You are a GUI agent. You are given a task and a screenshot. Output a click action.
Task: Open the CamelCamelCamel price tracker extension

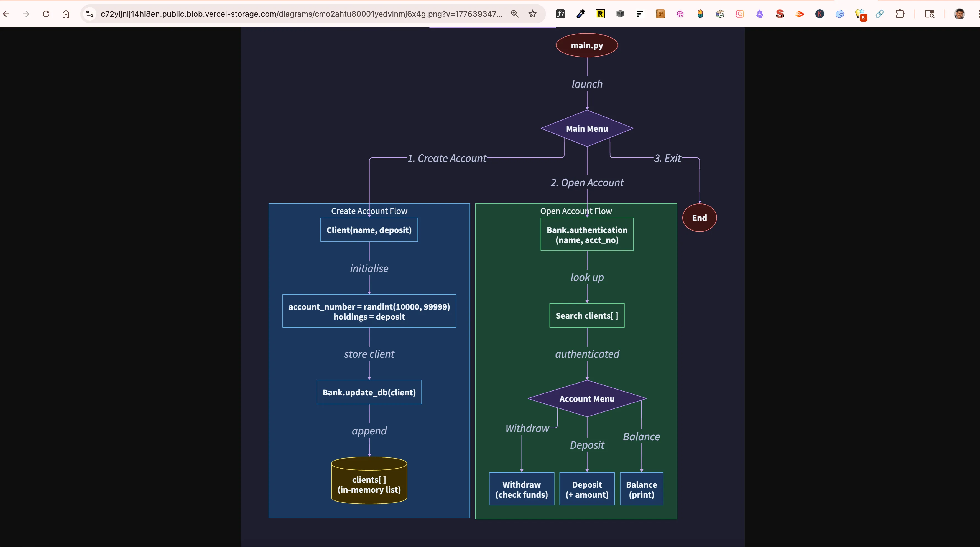(660, 14)
